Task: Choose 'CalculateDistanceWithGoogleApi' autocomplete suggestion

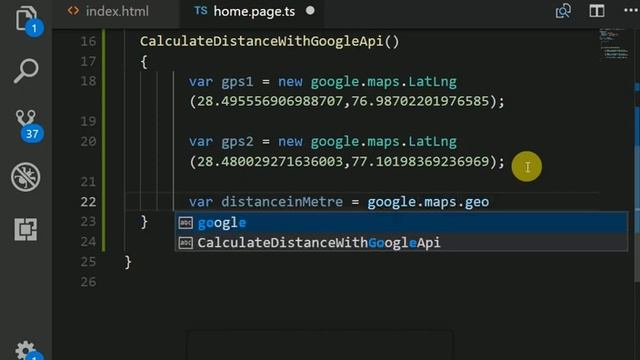Action: [401, 242]
